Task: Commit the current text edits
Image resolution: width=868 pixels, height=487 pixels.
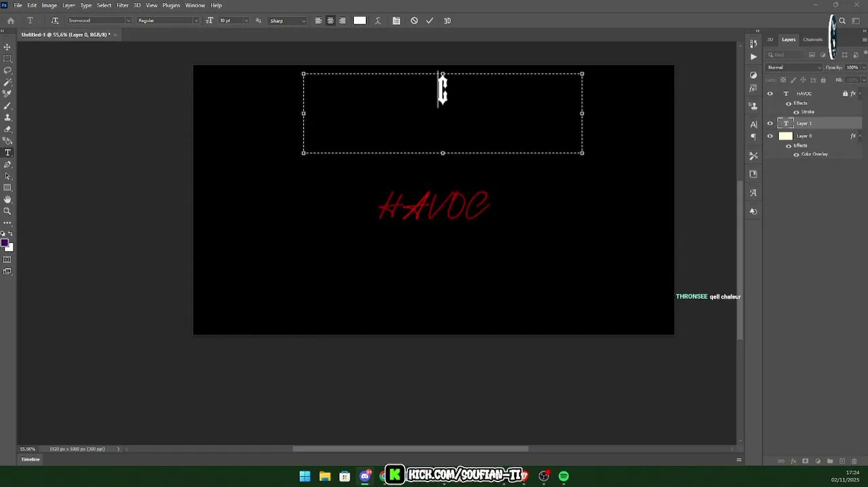Action: [x=430, y=21]
